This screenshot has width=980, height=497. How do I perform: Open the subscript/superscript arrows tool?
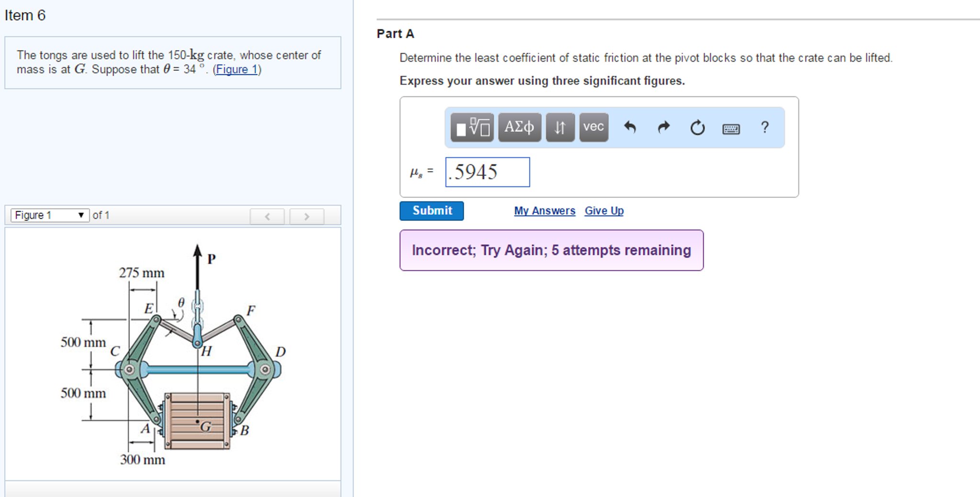(560, 127)
